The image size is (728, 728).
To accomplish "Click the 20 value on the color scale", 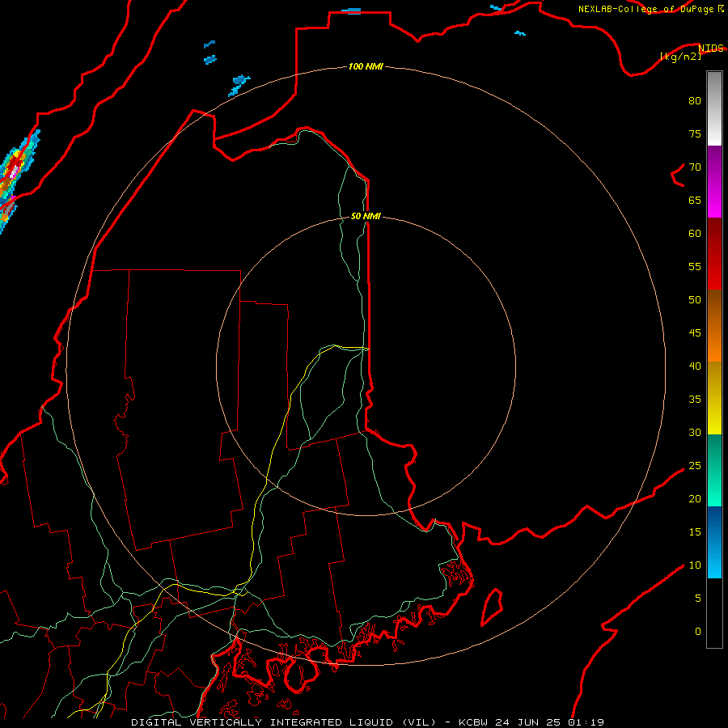I will tap(695, 499).
